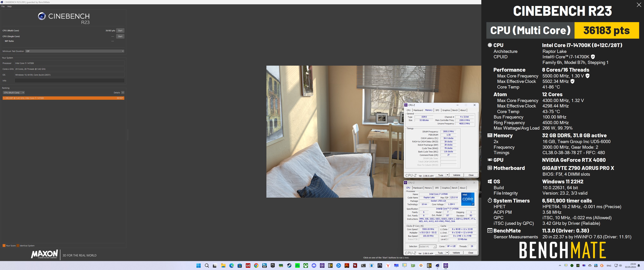Open Minimum Test Duration dropdown
644x270 pixels.
75,51
